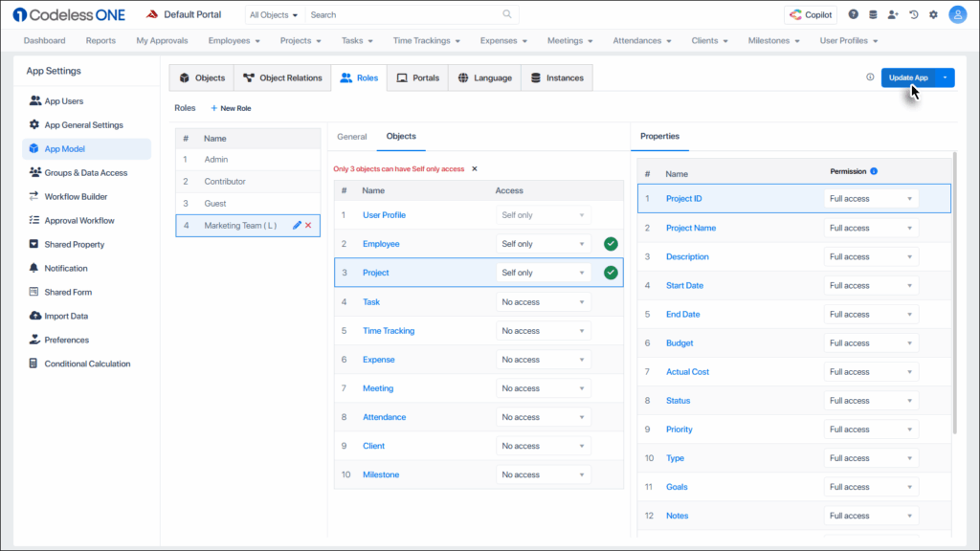Delete the Marketing Team role
The width and height of the screenshot is (980, 551).
click(x=308, y=225)
